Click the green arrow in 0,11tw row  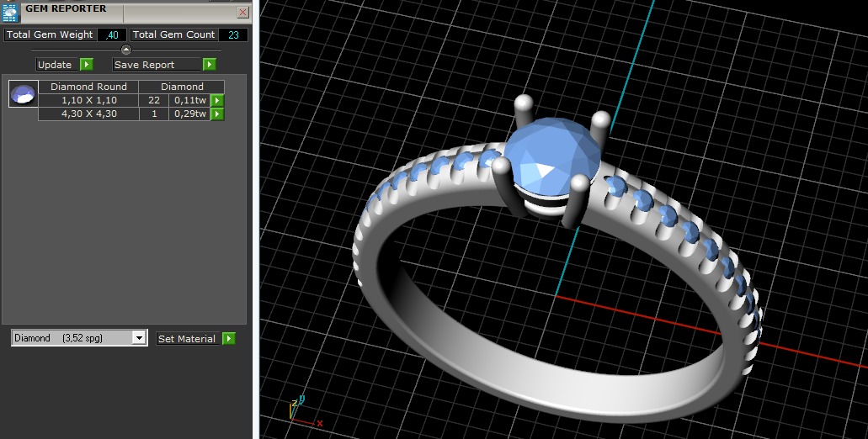pyautogui.click(x=217, y=101)
